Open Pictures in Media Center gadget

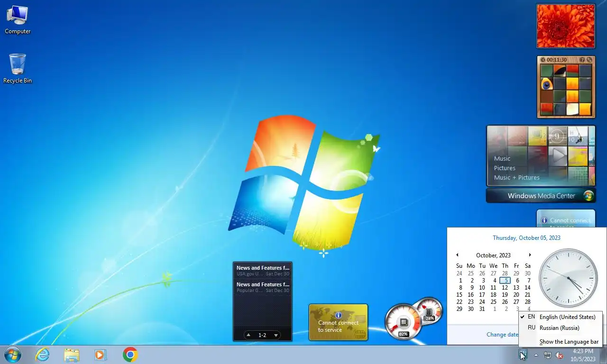point(505,168)
